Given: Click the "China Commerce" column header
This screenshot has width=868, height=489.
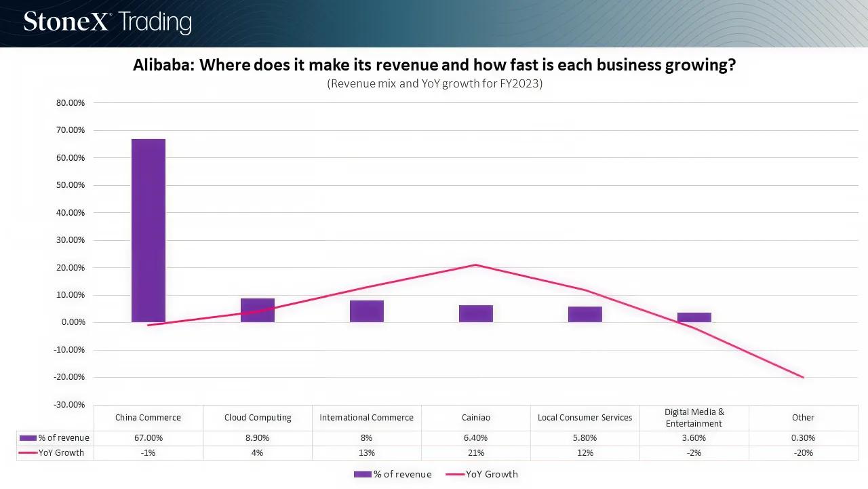Looking at the screenshot, I should [149, 418].
